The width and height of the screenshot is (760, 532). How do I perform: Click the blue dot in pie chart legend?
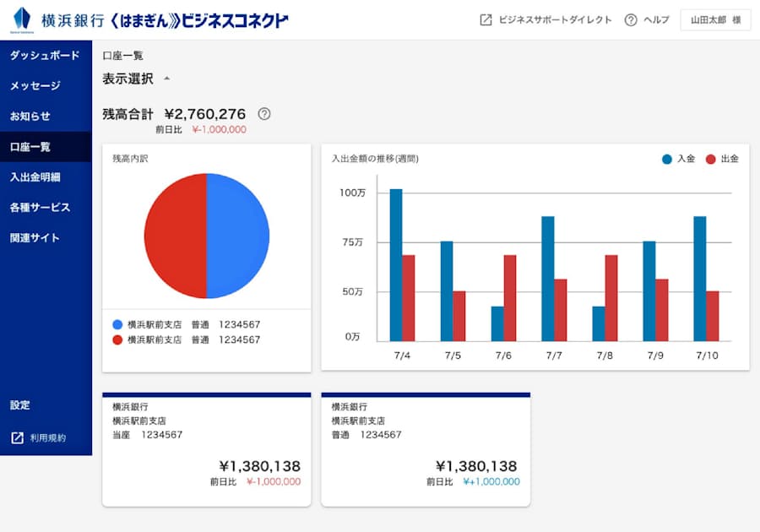pos(117,324)
